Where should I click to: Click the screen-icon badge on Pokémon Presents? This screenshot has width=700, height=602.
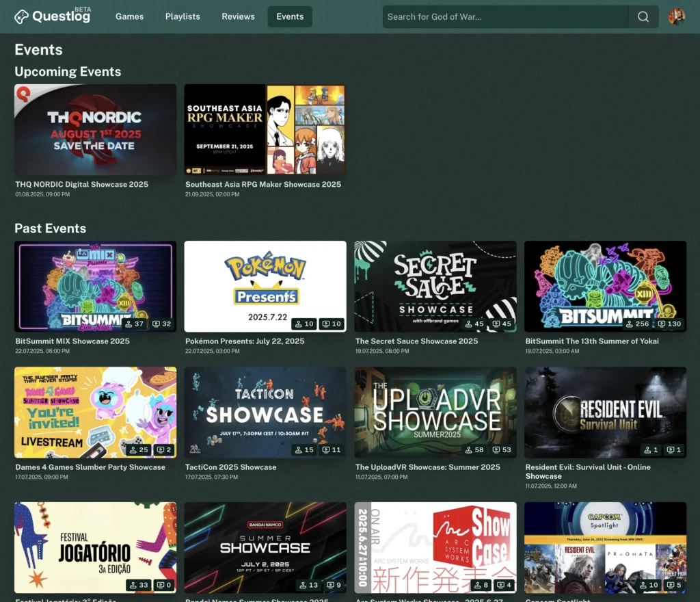click(332, 324)
